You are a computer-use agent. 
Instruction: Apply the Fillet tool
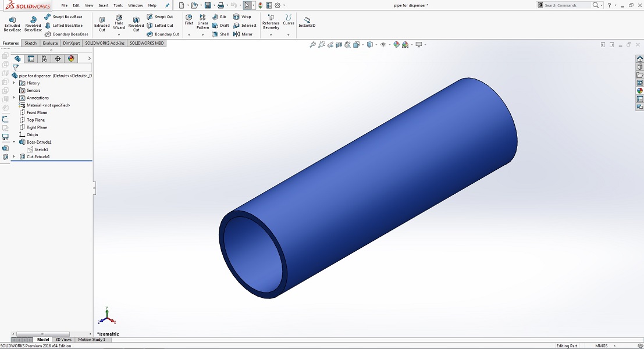pos(189,20)
